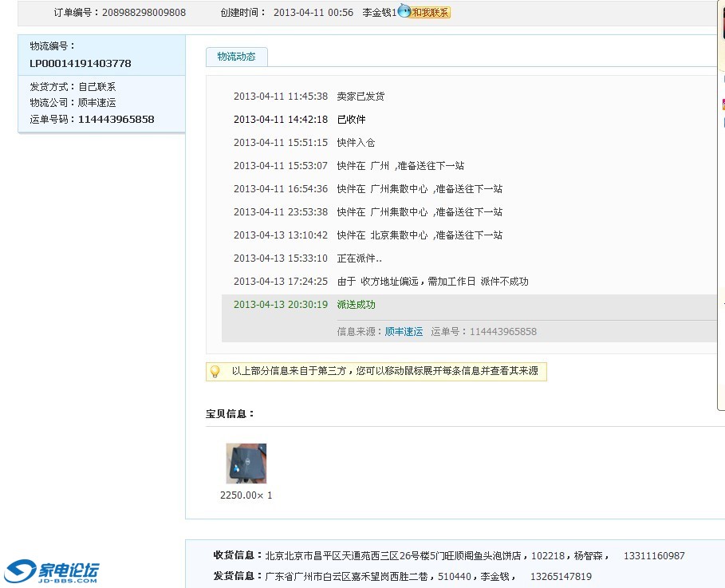The image size is (725, 588).
Task: Select the 卖家已发货 tracking entry
Action: point(361,97)
